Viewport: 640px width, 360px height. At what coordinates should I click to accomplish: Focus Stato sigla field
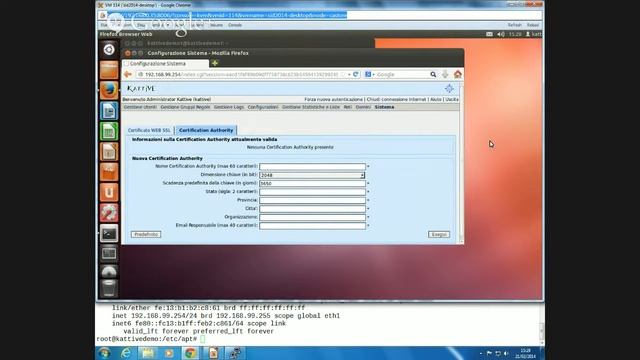312,192
